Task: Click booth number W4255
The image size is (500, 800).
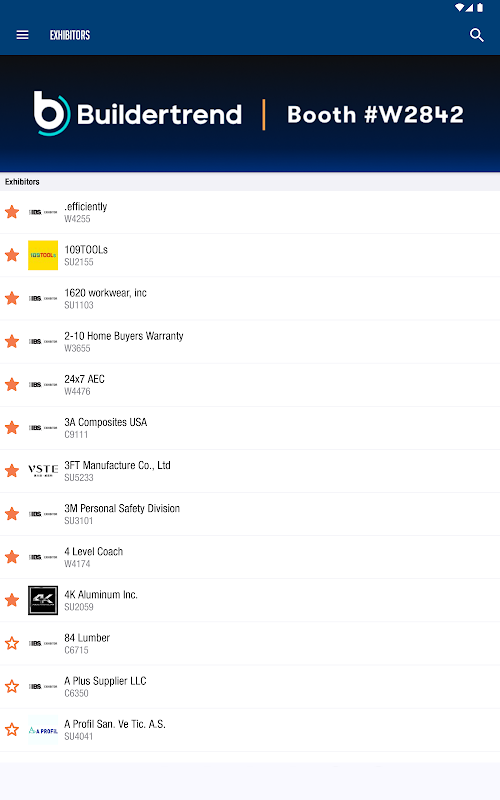Action: [x=77, y=219]
